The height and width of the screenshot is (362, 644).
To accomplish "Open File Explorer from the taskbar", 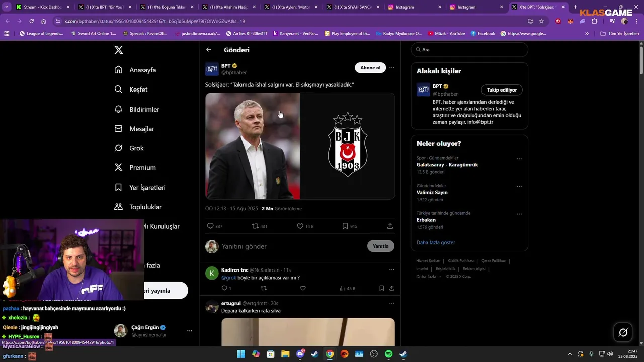I will 285,354.
